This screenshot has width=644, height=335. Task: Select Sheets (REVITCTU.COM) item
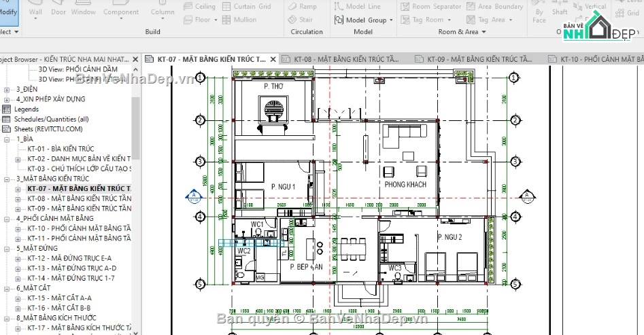point(48,129)
